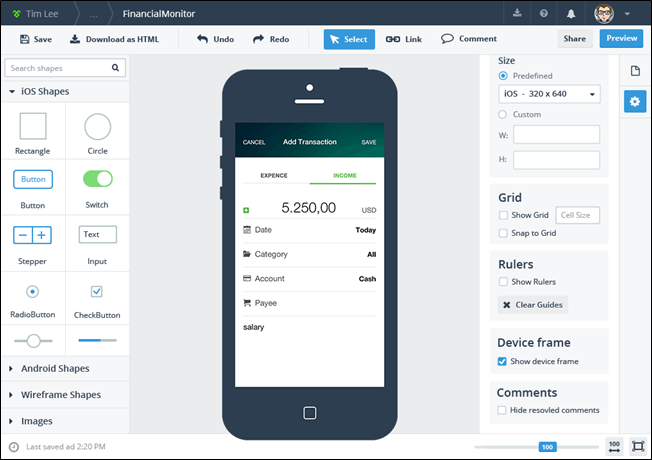Viewport: 652px width, 460px height.
Task: Pick the Button shape
Action: tap(33, 179)
